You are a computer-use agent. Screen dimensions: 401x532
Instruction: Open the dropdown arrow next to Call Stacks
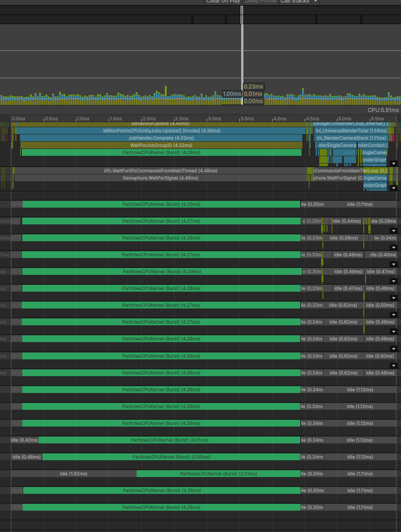[316, 2]
